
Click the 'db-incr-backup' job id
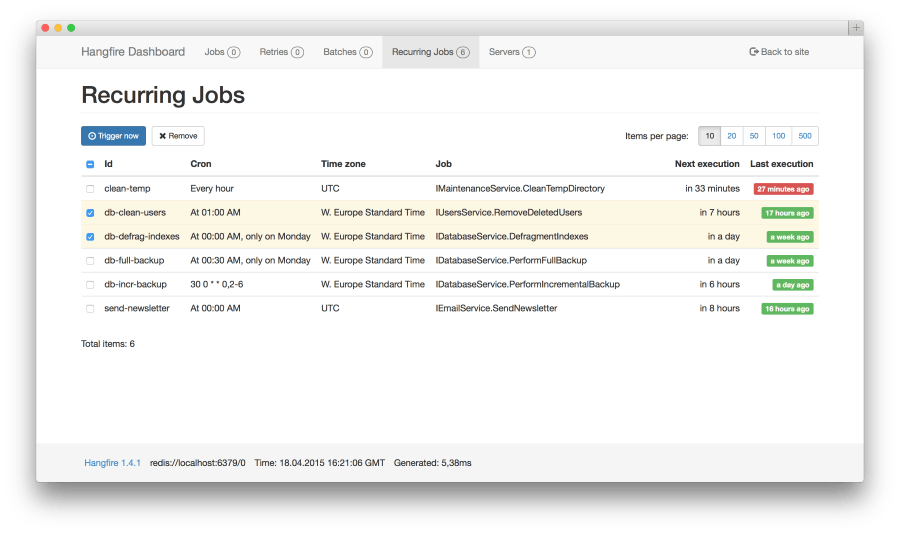[x=135, y=284]
